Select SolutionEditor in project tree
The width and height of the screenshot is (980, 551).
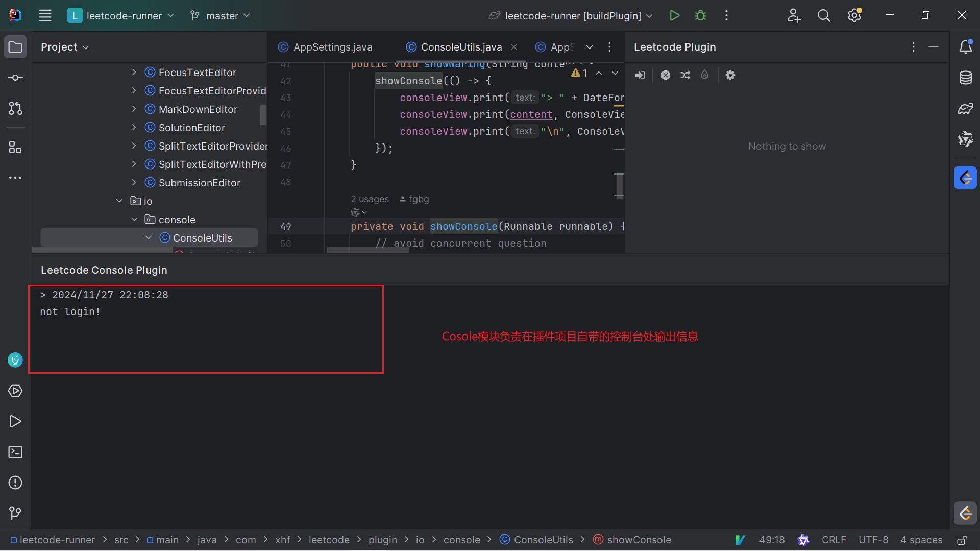(x=191, y=128)
